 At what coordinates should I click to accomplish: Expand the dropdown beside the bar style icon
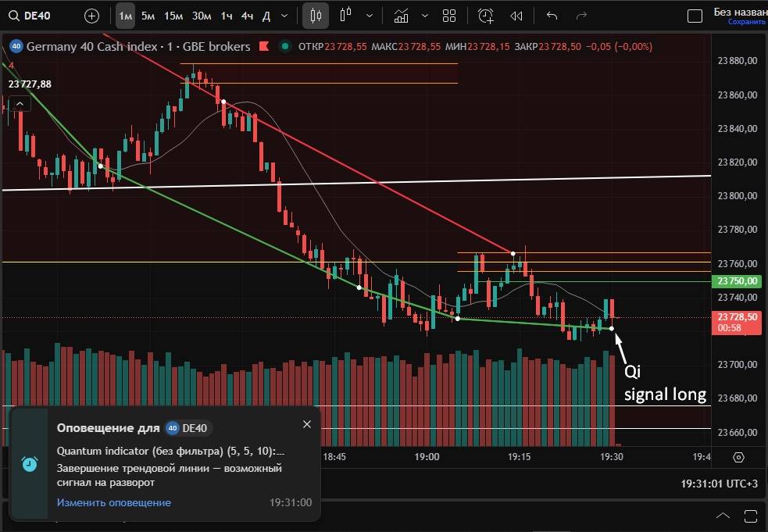(x=369, y=16)
